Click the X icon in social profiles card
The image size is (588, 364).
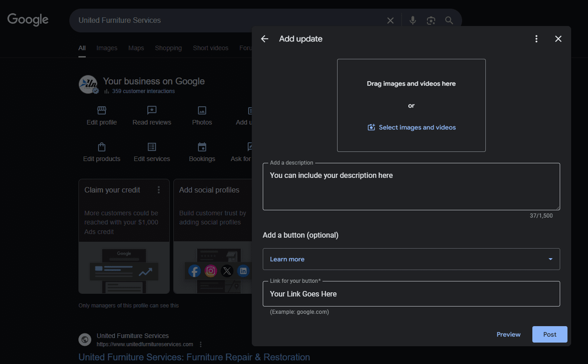227,271
